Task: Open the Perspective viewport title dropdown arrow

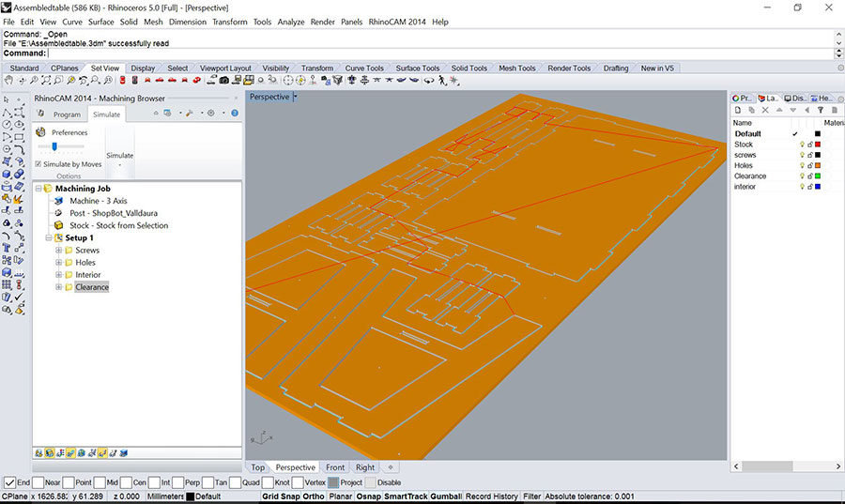Action: [296, 97]
